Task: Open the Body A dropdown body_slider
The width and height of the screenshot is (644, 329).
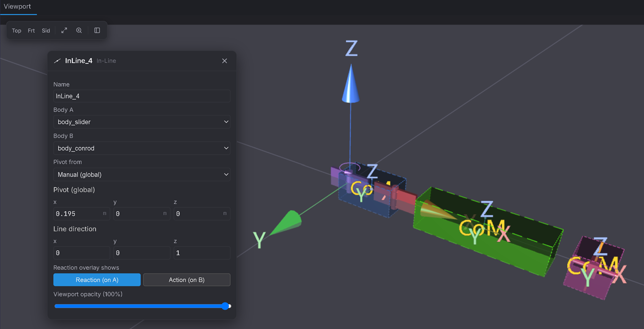Action: [142, 122]
